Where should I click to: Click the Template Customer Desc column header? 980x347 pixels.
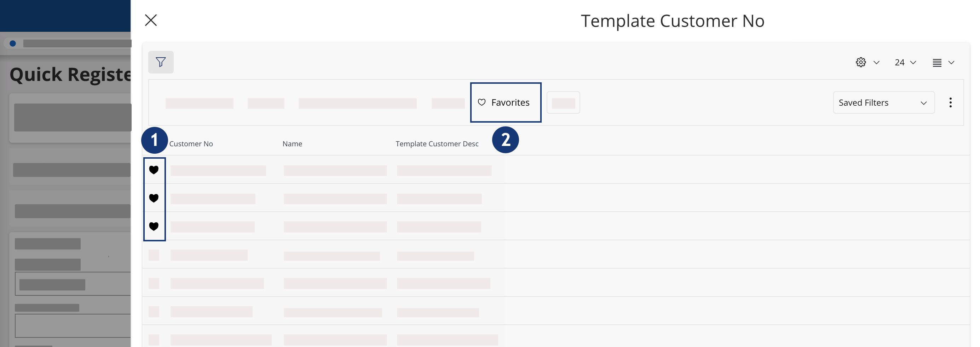click(x=437, y=144)
